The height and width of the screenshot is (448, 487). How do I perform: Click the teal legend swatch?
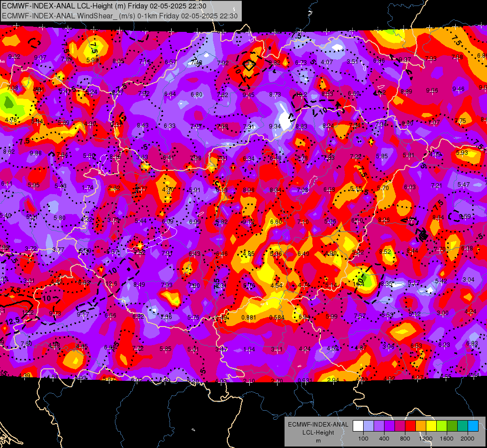(x=463, y=426)
